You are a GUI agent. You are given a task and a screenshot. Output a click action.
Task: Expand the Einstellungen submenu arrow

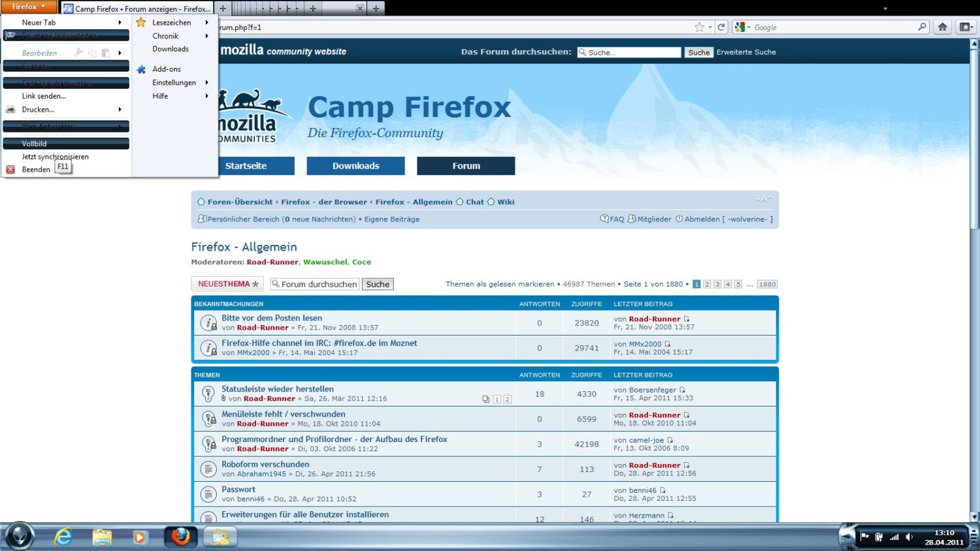click(206, 82)
